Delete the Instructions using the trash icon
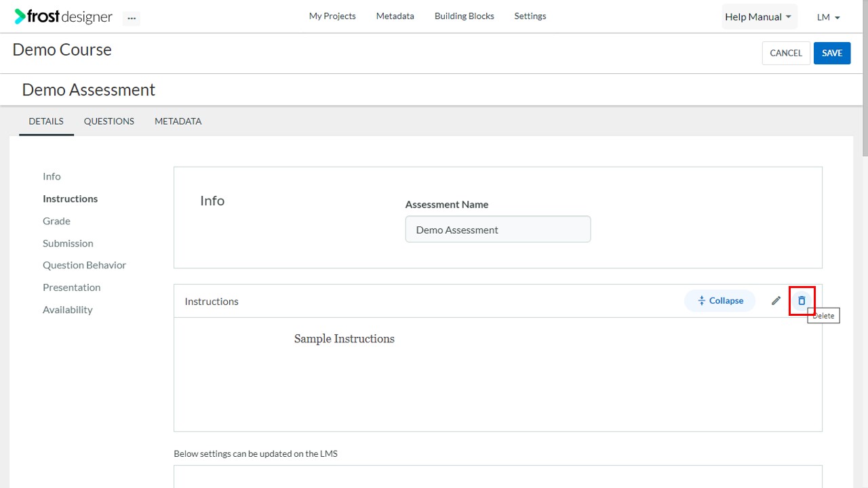Screen dimensions: 868x488 [802, 301]
